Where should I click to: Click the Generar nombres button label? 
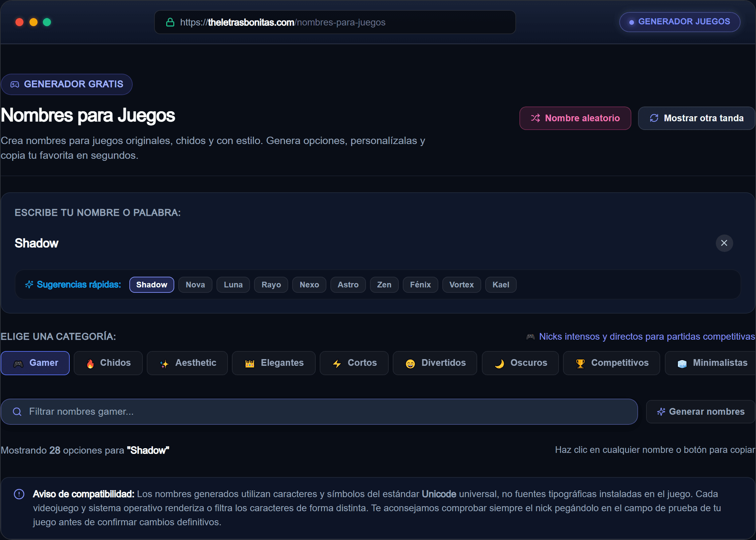coord(707,412)
